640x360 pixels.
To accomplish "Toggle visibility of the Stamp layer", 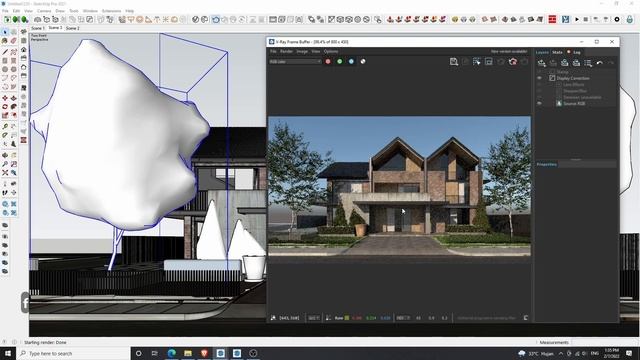I will tap(540, 72).
